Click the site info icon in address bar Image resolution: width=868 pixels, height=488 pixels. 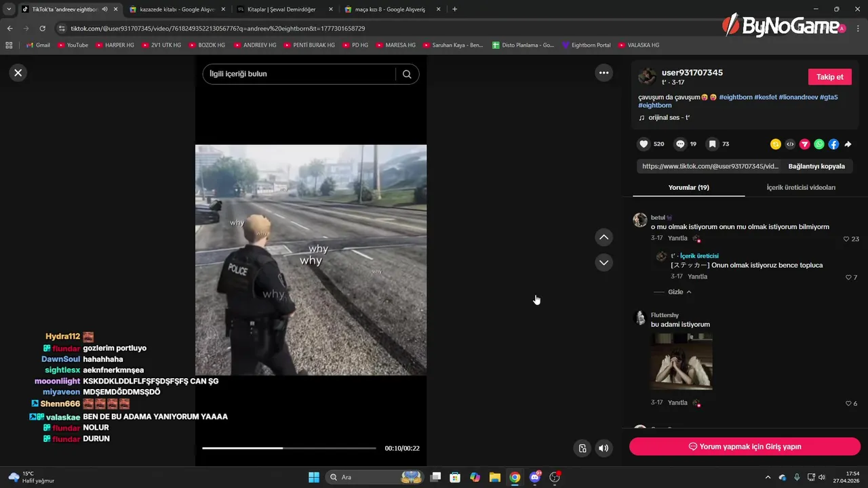[x=62, y=28]
